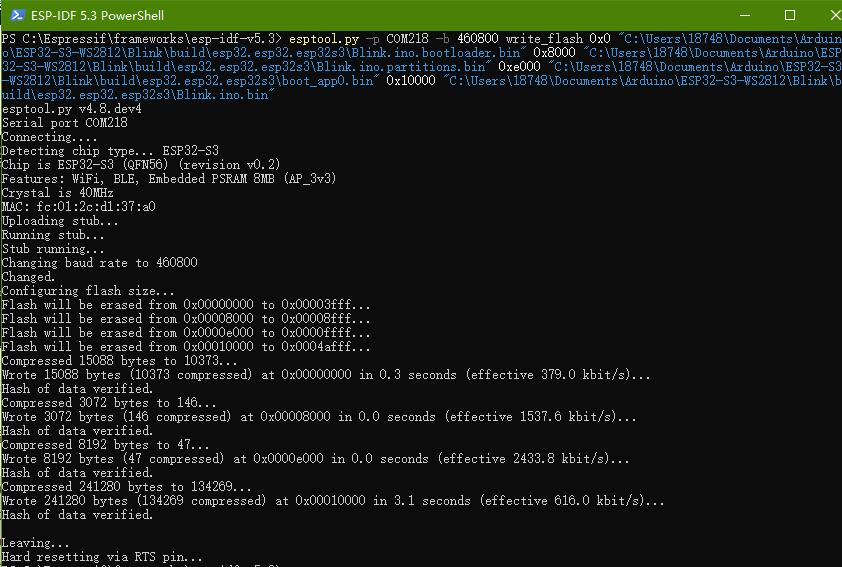Click the 'esptool.py' command in prompt line
This screenshot has width=842, height=567.
[324, 39]
